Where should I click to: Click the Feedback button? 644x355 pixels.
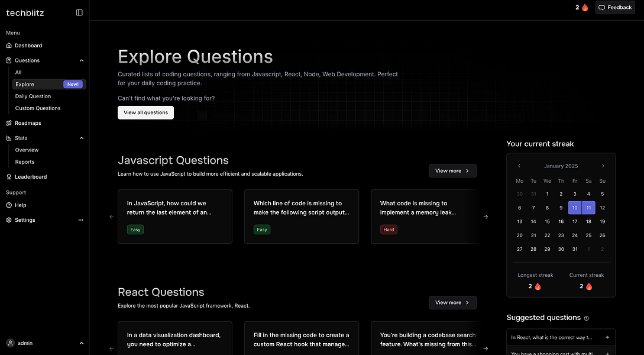click(x=615, y=7)
